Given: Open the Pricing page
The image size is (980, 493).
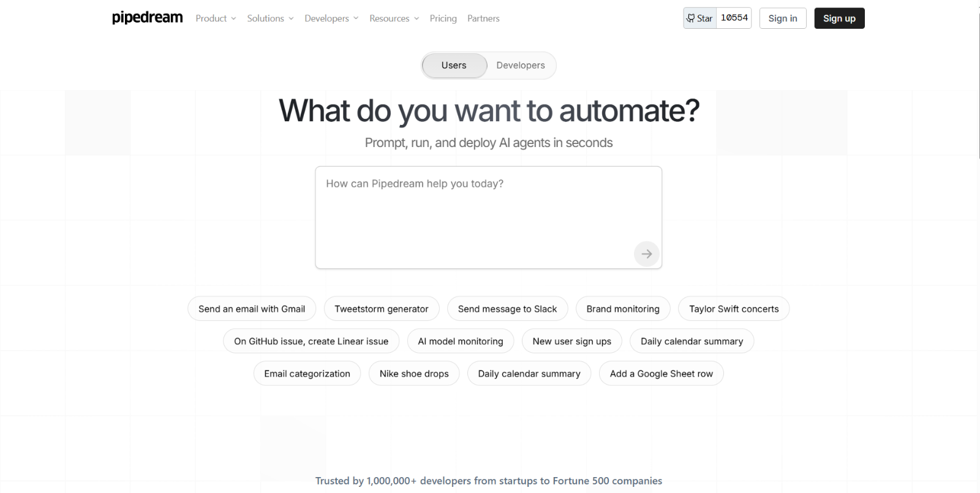Looking at the screenshot, I should 443,18.
